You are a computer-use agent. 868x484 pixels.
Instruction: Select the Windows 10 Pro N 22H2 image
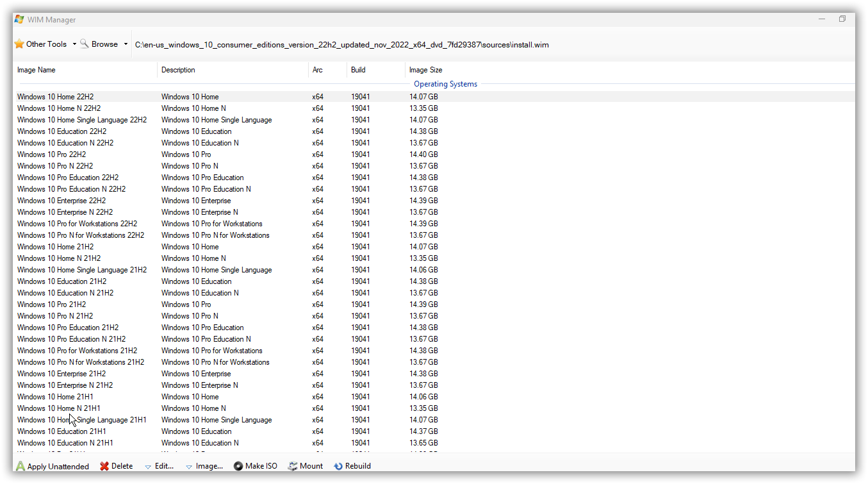pyautogui.click(x=55, y=166)
